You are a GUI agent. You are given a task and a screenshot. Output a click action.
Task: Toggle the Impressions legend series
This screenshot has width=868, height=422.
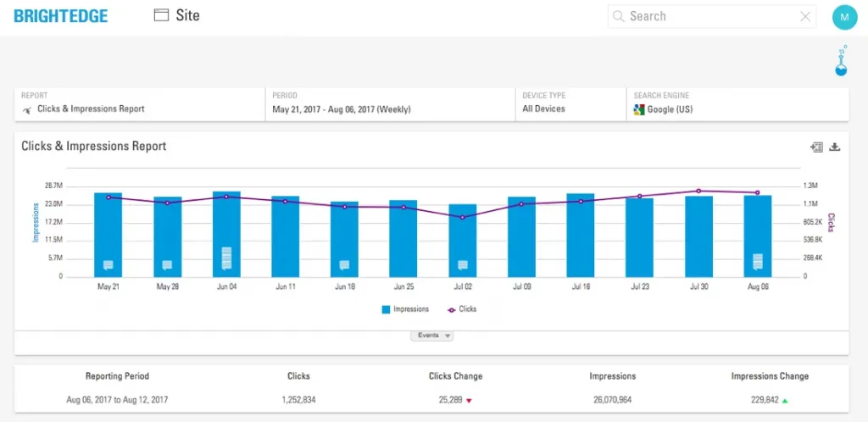pyautogui.click(x=405, y=309)
